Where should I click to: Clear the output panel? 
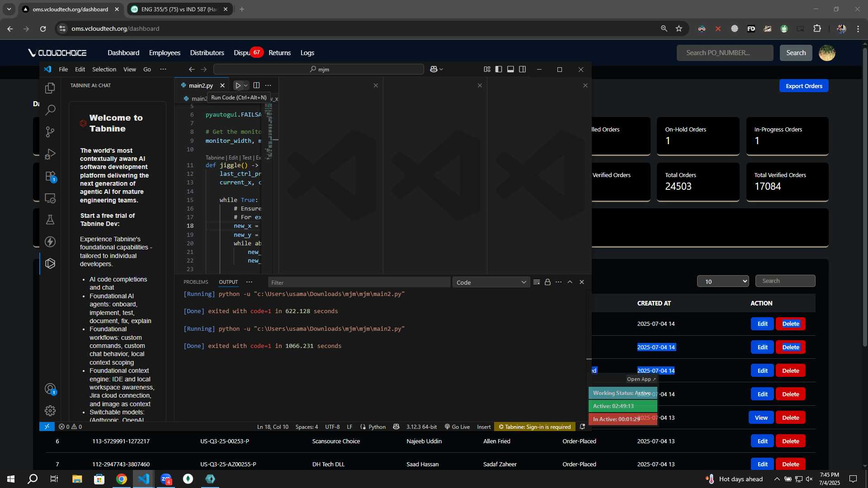[537, 282]
